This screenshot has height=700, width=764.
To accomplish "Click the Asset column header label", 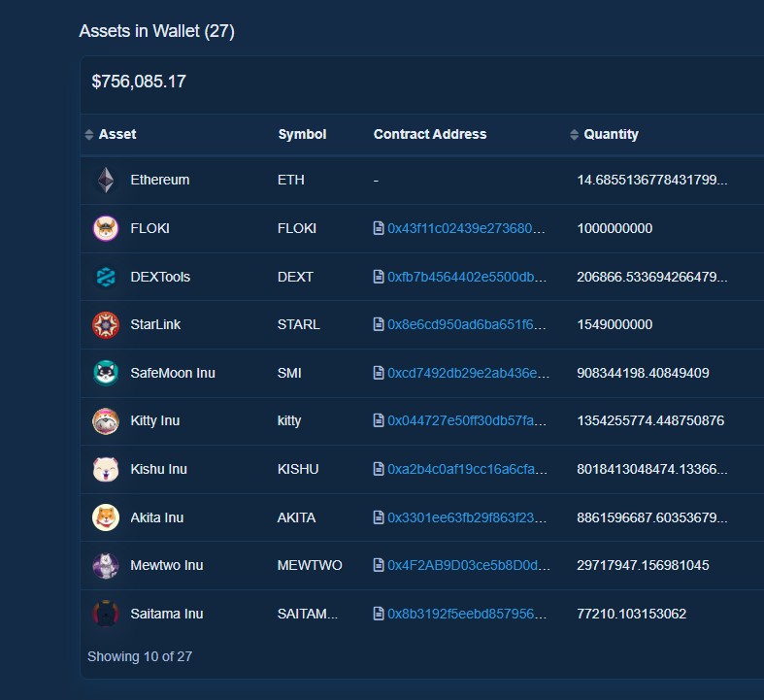I will pyautogui.click(x=117, y=134).
